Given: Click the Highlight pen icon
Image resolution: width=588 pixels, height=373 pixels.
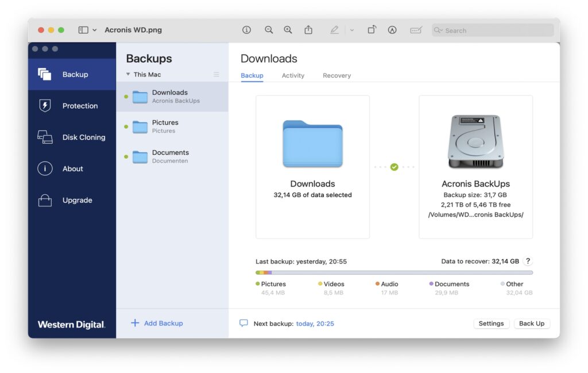Looking at the screenshot, I should [334, 30].
